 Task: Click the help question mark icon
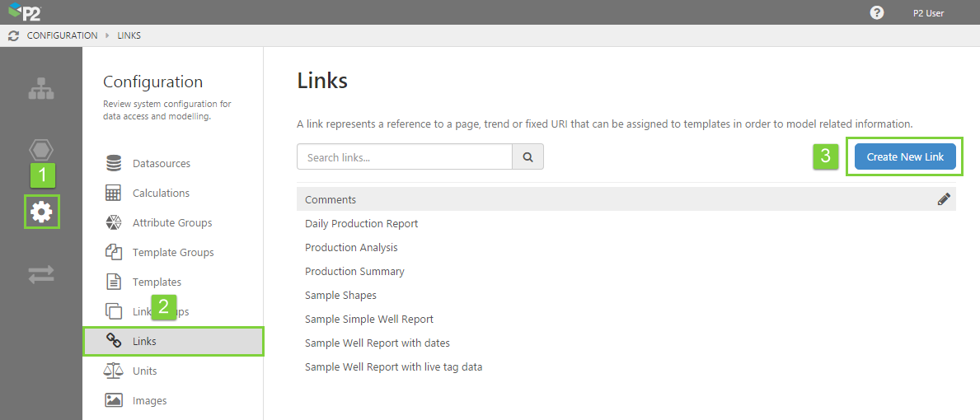click(877, 12)
